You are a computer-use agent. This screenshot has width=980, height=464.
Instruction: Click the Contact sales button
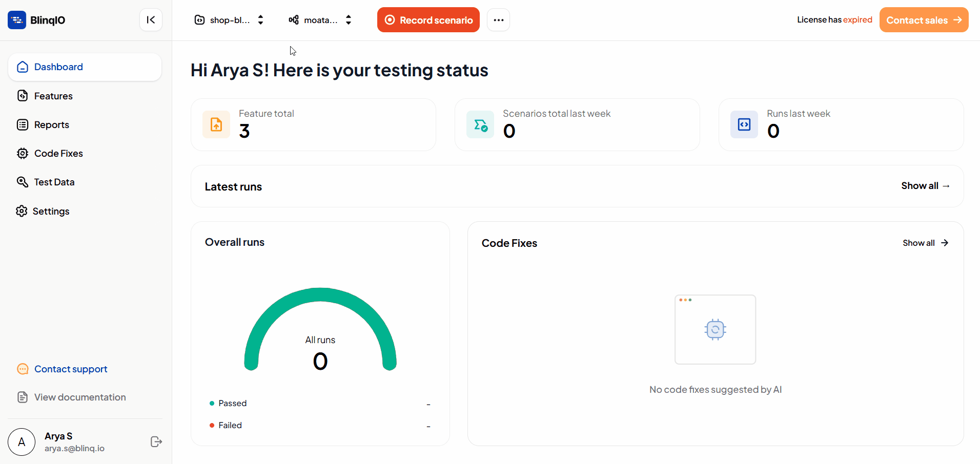coord(924,20)
